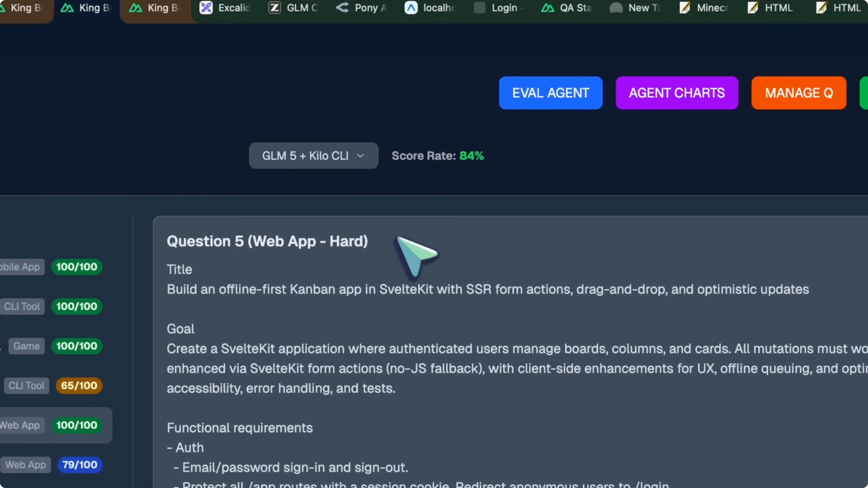Select the Game question scored 100/100

pyautogui.click(x=50, y=346)
